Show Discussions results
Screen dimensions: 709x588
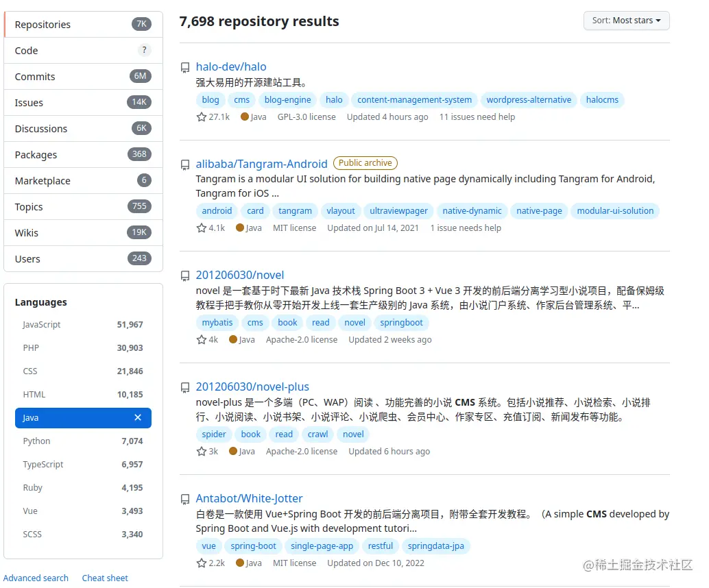pyautogui.click(x=83, y=129)
